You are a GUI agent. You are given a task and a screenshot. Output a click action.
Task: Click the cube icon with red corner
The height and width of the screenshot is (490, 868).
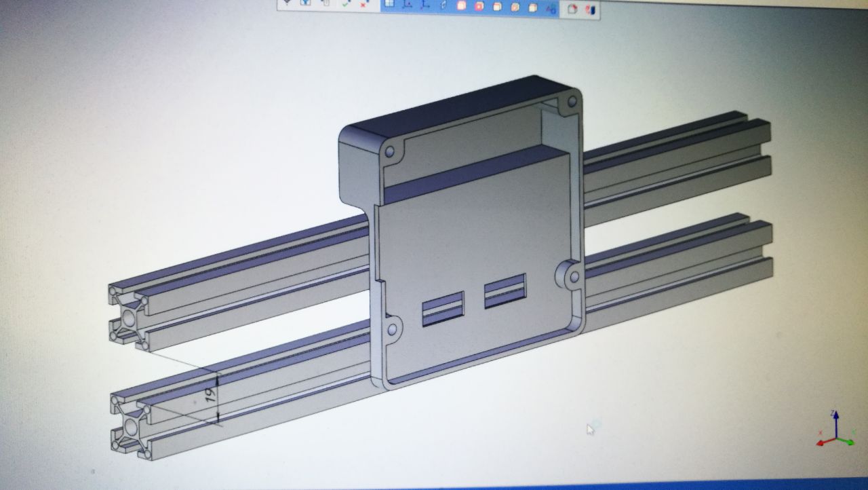(572, 10)
